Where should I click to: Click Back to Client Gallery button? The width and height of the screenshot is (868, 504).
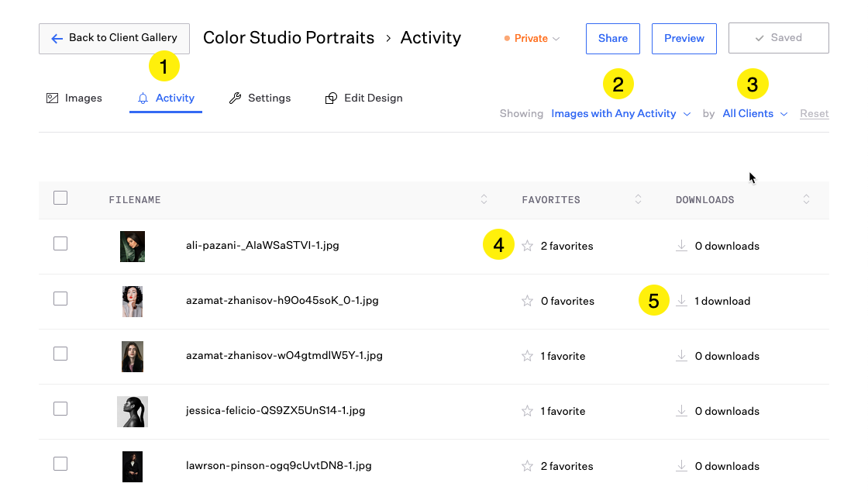tap(114, 38)
